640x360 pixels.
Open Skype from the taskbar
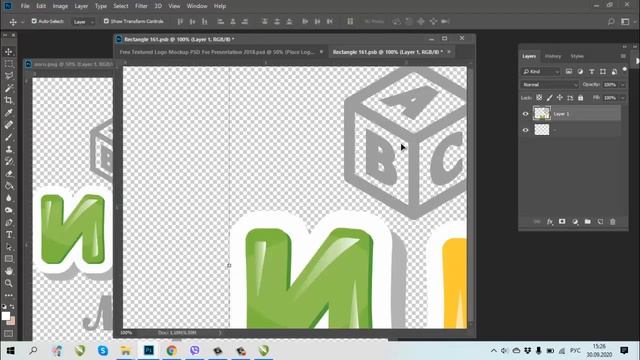103,350
